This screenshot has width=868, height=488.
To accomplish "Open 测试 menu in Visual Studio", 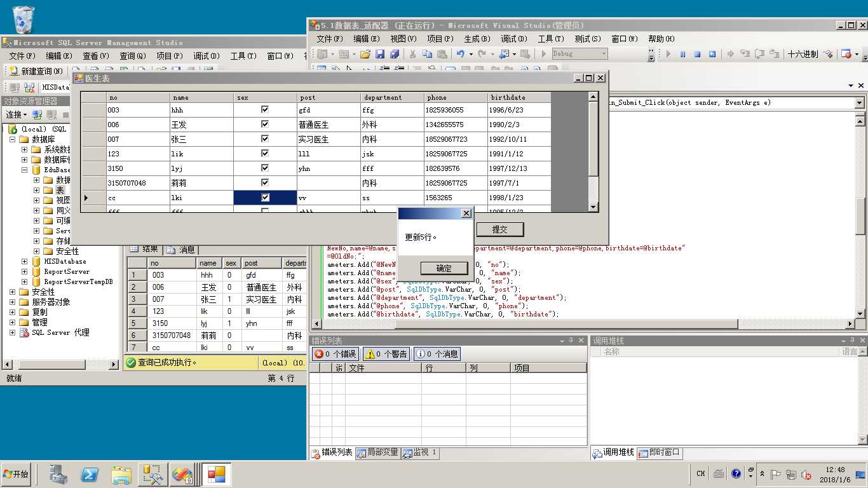I will click(587, 39).
